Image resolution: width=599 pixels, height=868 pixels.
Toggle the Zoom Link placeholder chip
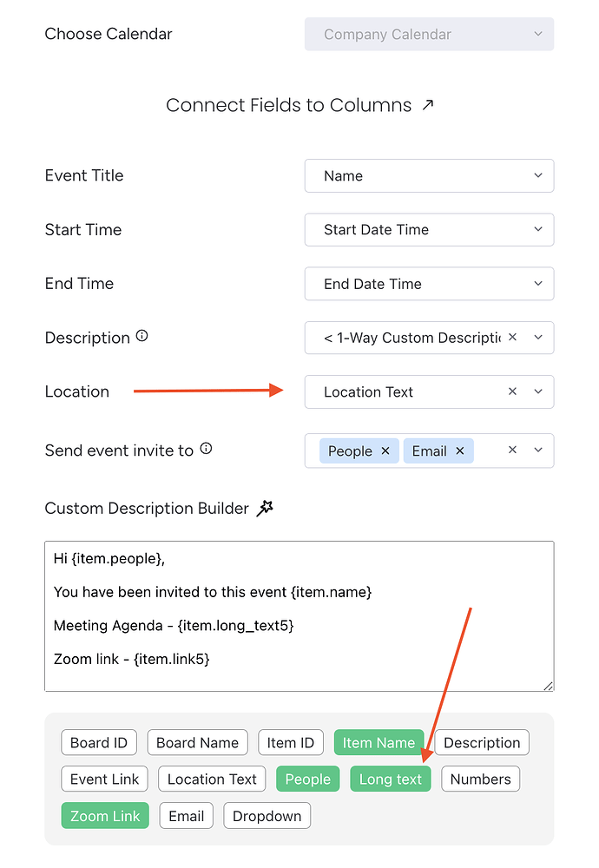pyautogui.click(x=105, y=815)
